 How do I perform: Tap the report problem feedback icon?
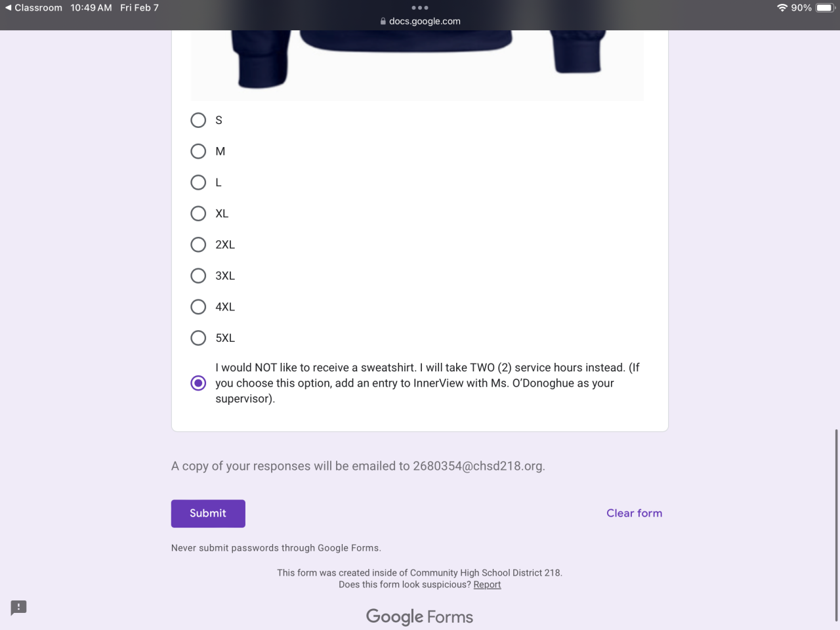(18, 607)
